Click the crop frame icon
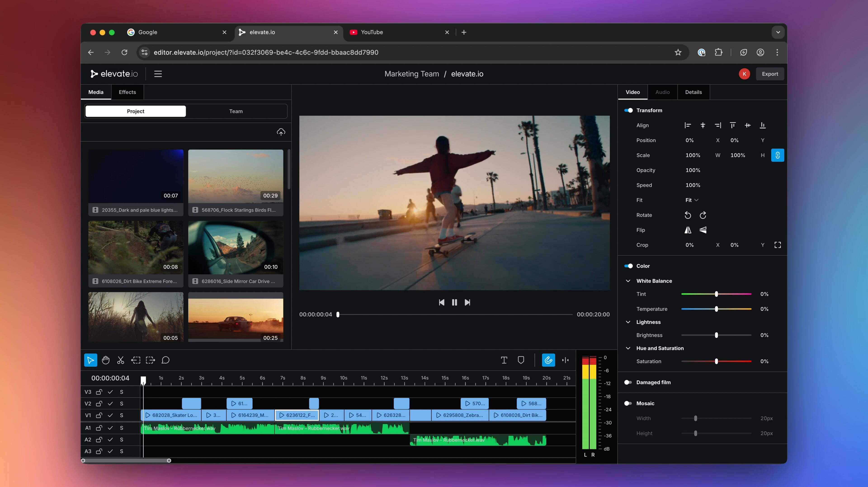The width and height of the screenshot is (868, 487). [x=778, y=245]
